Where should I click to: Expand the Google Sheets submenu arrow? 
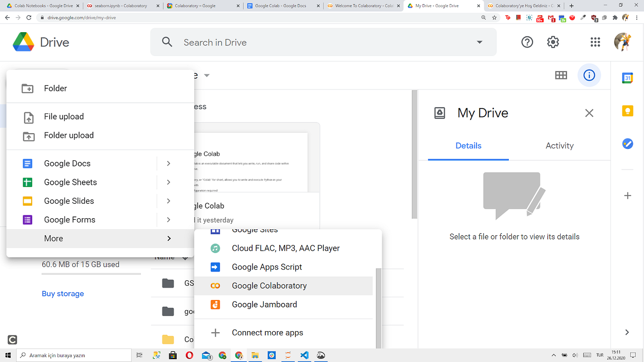(169, 182)
